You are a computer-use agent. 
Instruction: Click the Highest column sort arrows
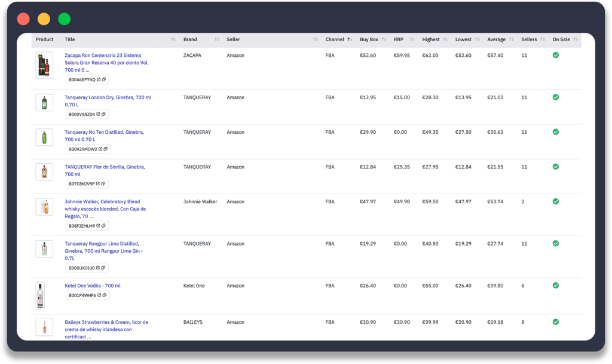(445, 39)
